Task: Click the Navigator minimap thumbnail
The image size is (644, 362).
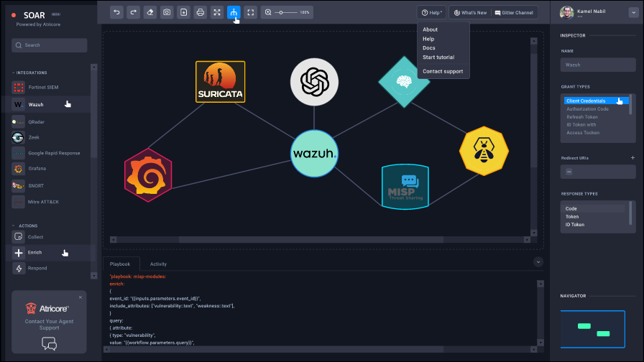Action: pyautogui.click(x=593, y=329)
